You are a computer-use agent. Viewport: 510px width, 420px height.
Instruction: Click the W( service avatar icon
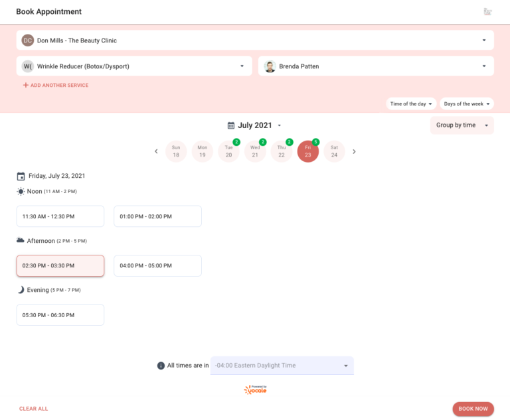pos(28,66)
